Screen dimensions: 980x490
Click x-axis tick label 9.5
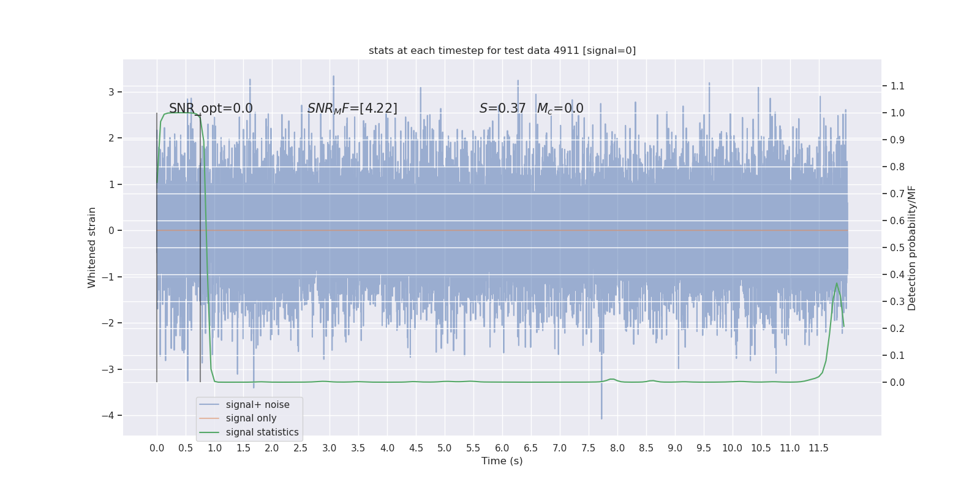704,448
